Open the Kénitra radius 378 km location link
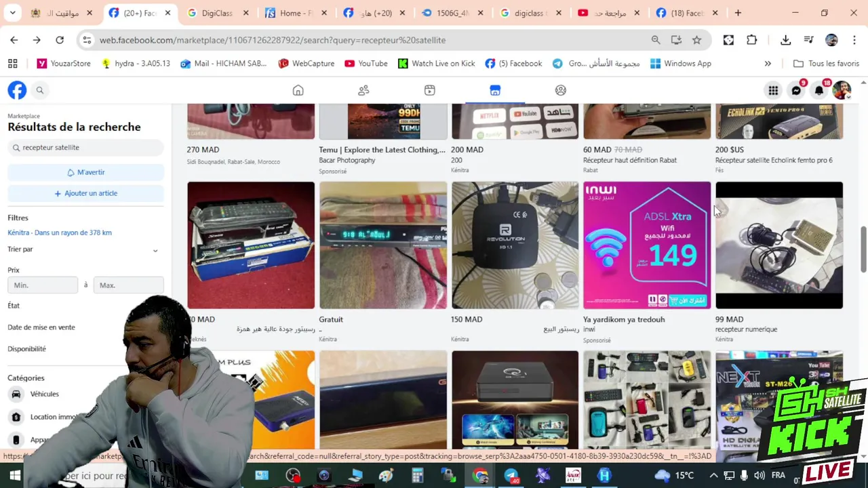The image size is (868, 488). point(60,232)
